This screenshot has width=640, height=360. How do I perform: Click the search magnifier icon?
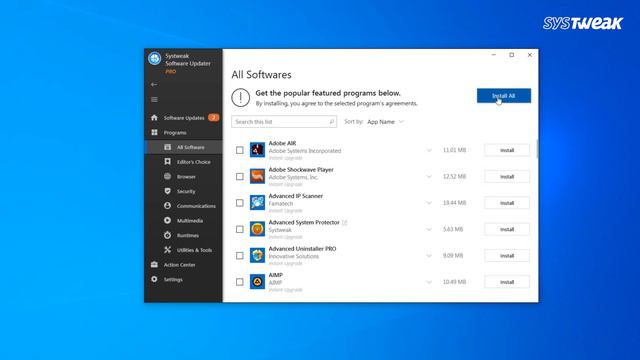332,122
